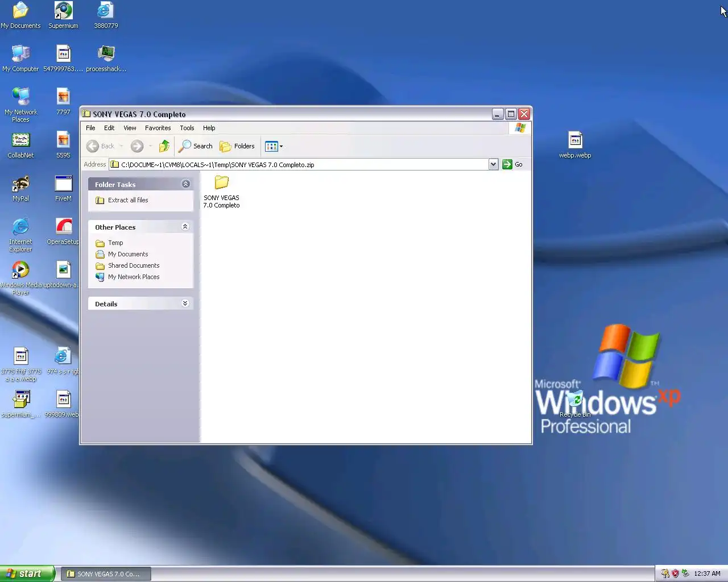Collapse the Other Places panel
The height and width of the screenshot is (582, 728).
185,226
